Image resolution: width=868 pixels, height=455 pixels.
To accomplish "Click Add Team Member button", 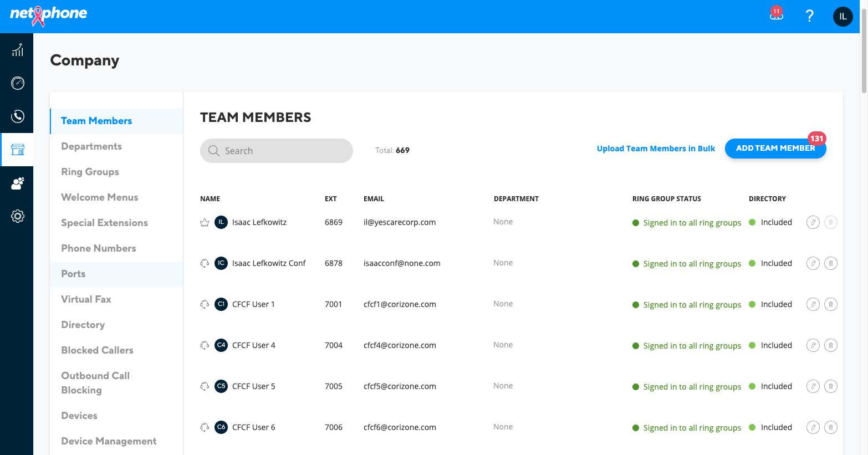I will click(x=775, y=149).
